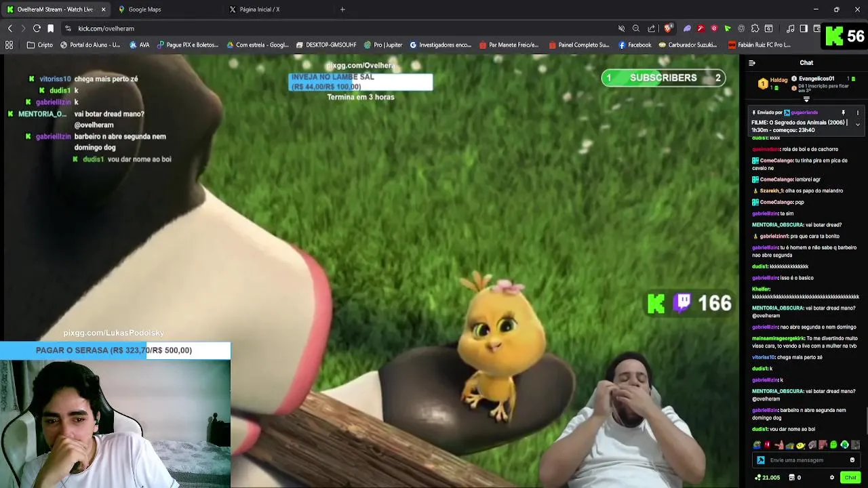Viewport: 868px width, 488px height.
Task: Open the Pague PIX e Boletos bookmark
Action: click(188, 45)
